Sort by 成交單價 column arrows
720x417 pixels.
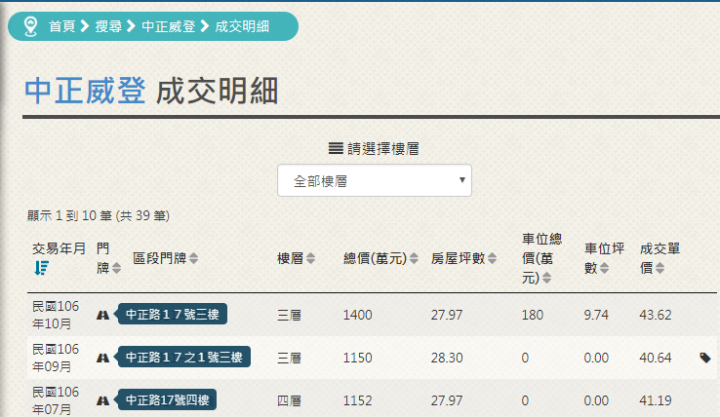(660, 268)
